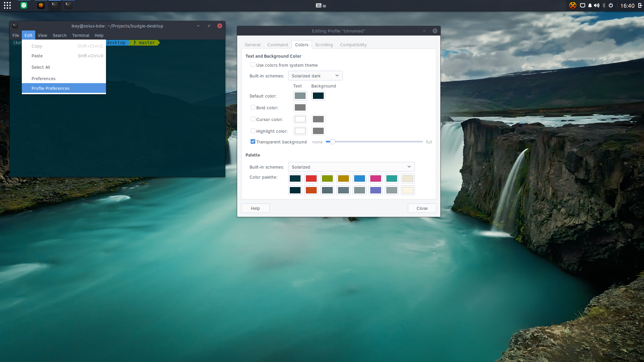
Task: Open the Terminal menu
Action: click(x=80, y=35)
